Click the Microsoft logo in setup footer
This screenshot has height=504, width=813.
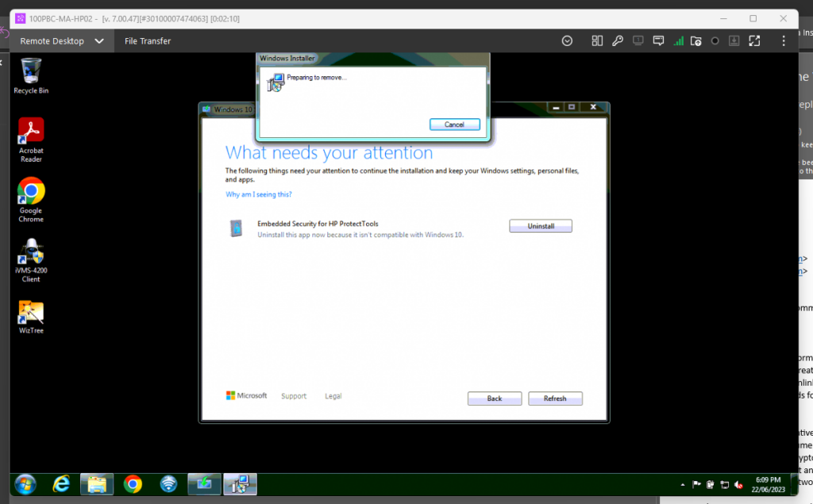click(246, 395)
